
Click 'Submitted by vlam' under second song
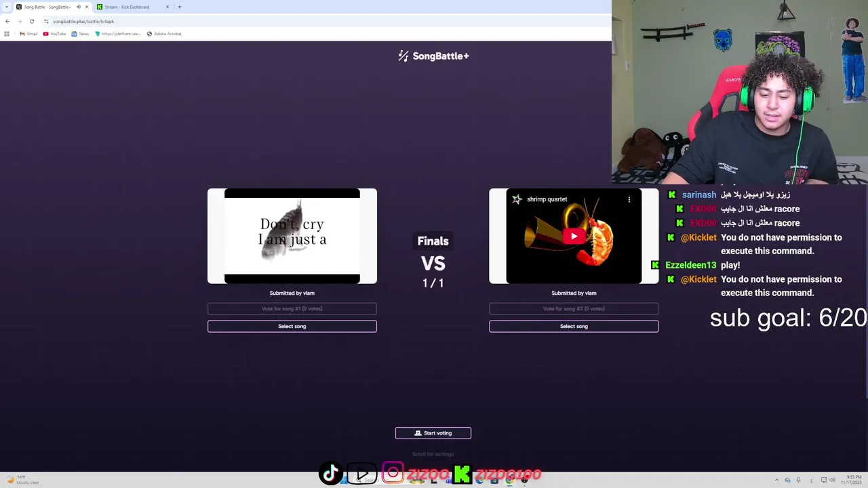tap(574, 293)
